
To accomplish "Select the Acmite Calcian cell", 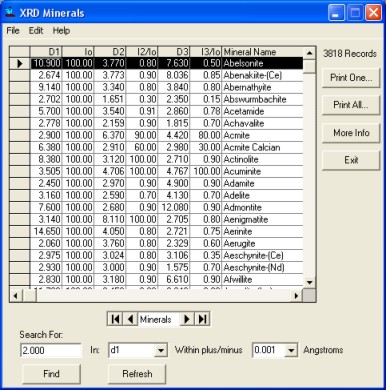I will (x=263, y=147).
